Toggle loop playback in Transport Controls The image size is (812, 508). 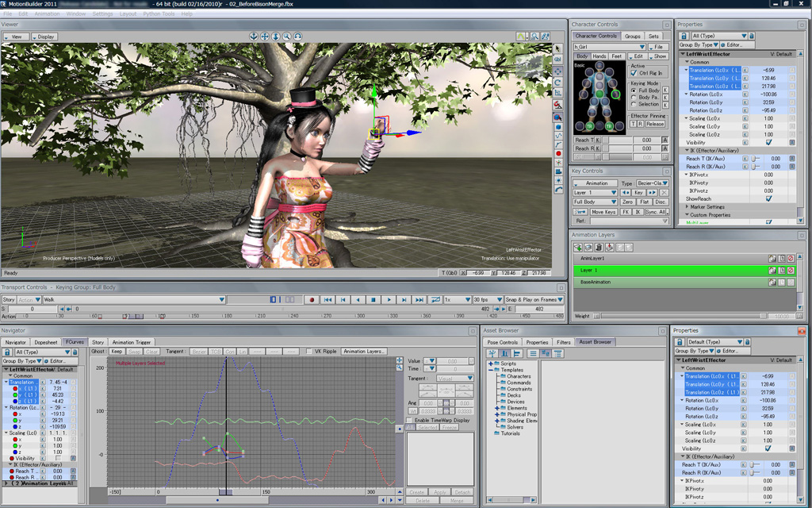(x=435, y=300)
